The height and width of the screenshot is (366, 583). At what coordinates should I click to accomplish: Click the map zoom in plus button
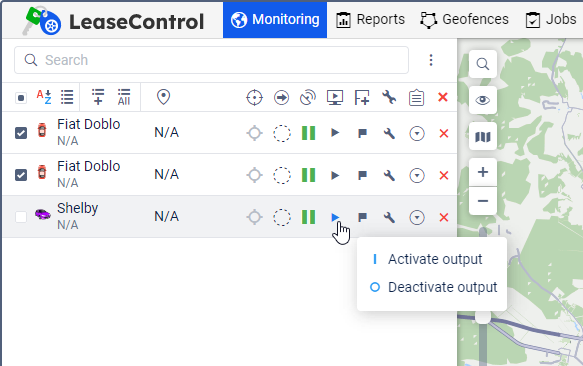[x=483, y=172]
